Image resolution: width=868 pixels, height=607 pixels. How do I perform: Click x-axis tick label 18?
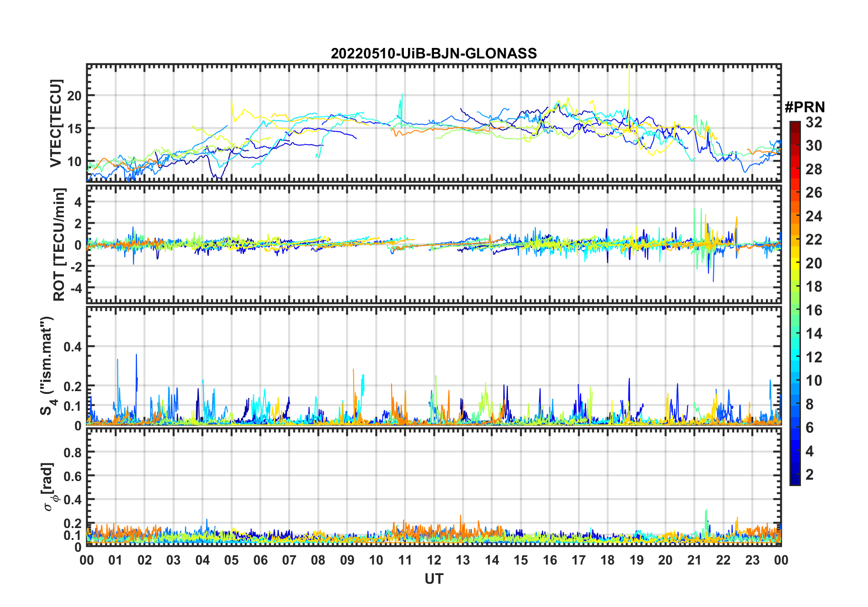click(607, 560)
